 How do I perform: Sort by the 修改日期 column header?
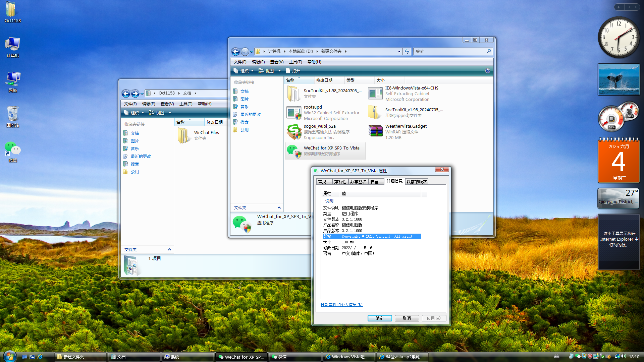(329, 80)
